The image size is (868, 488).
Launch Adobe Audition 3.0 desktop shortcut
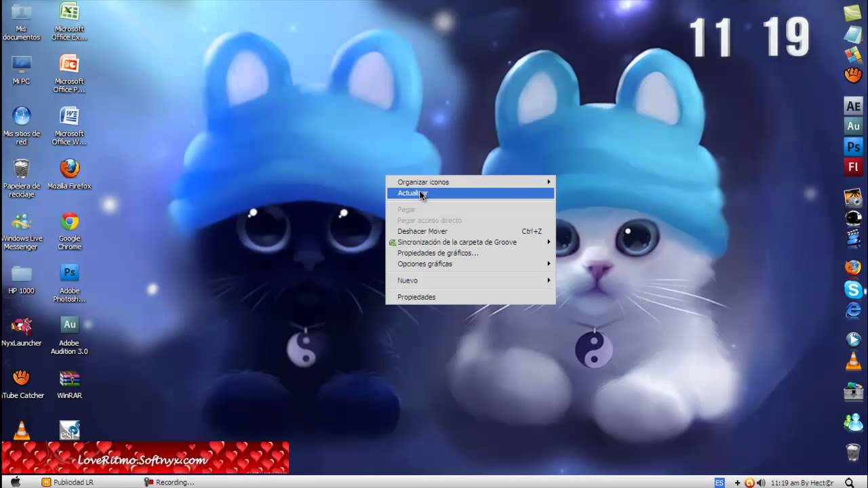[x=69, y=335]
